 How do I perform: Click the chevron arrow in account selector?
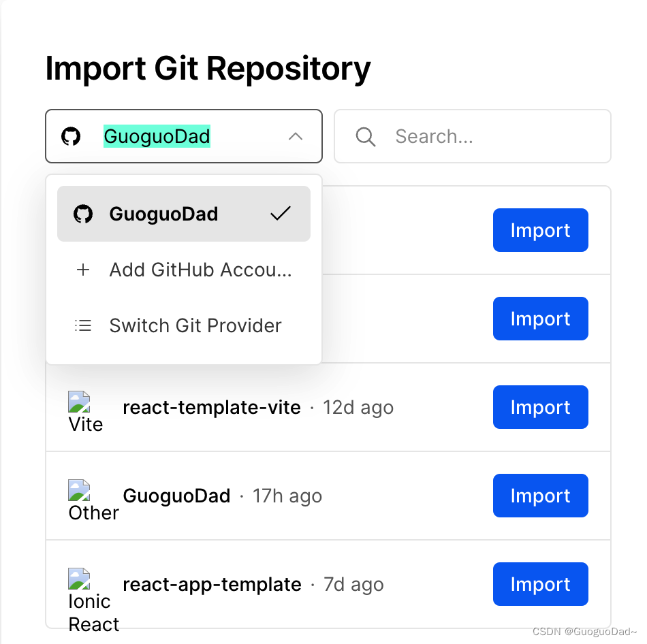(296, 137)
